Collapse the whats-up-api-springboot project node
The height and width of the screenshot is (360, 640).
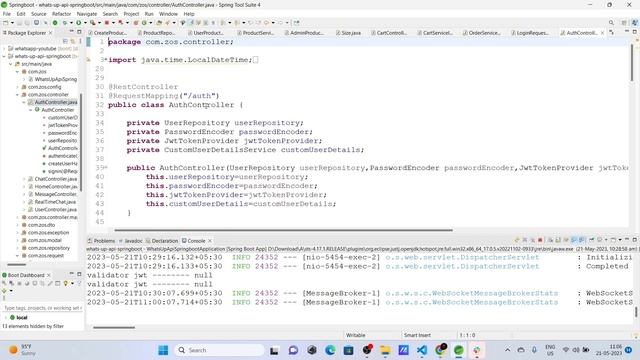click(x=4, y=56)
